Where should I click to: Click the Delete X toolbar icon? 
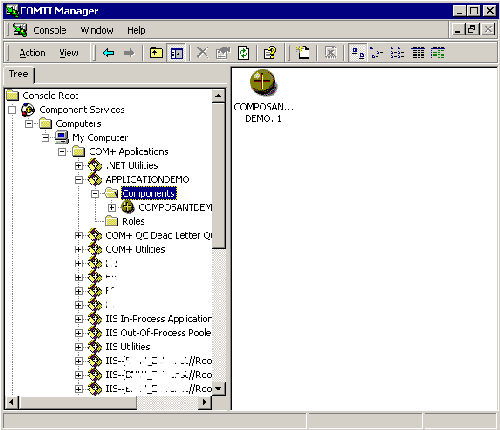(x=202, y=53)
